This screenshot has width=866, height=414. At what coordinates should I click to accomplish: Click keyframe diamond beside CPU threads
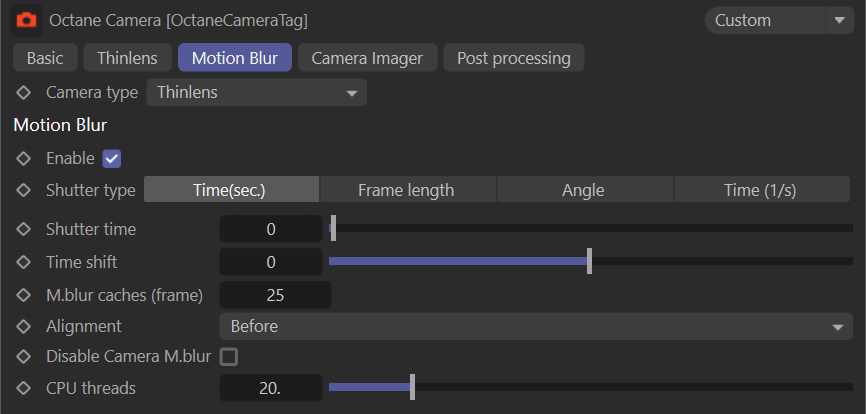pyautogui.click(x=24, y=388)
